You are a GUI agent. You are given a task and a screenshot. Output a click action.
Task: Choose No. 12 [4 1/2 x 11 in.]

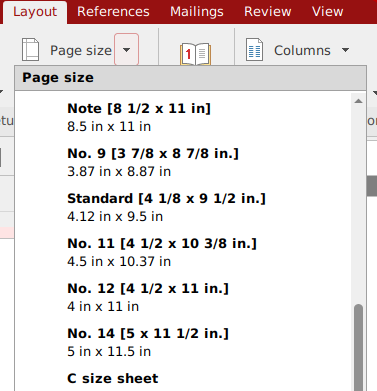[x=183, y=297]
